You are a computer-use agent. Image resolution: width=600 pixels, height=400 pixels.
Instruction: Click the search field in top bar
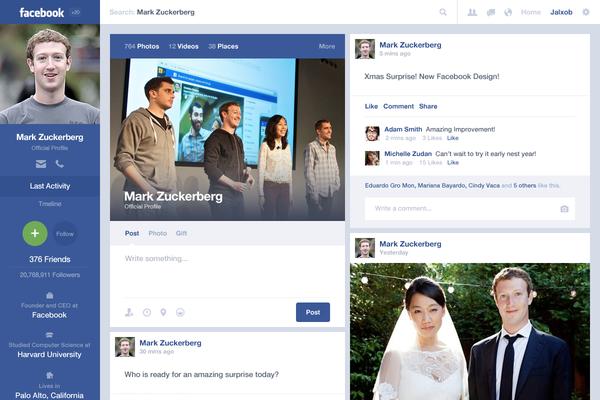tap(278, 12)
